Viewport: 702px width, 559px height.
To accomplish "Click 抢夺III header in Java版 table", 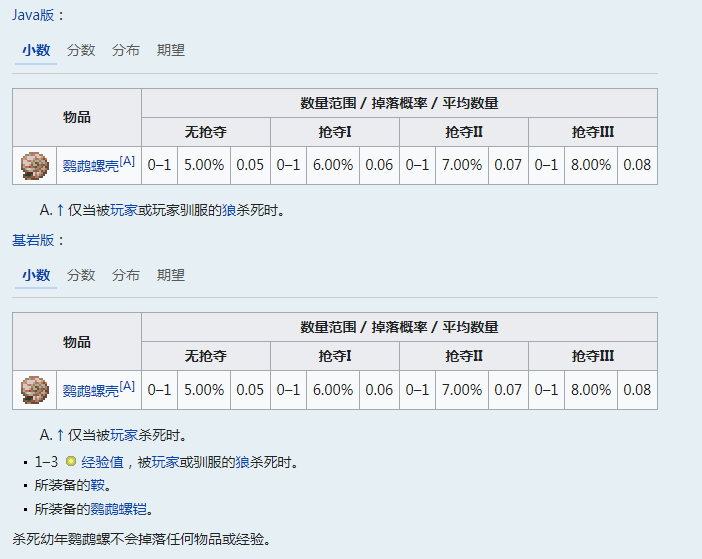I will click(593, 132).
